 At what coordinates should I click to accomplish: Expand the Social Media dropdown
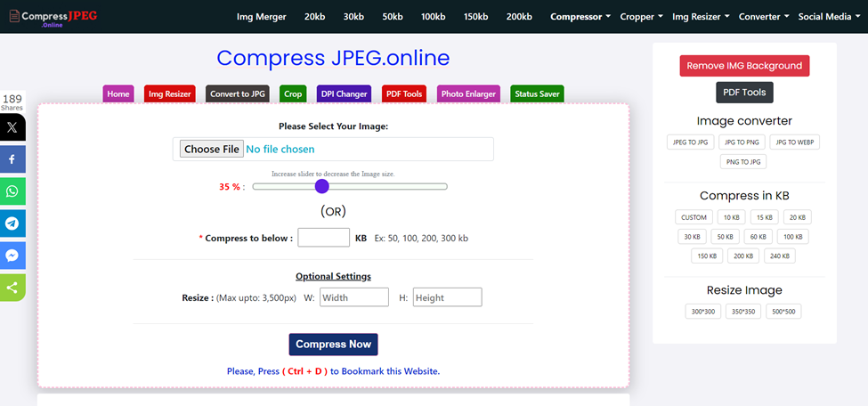[x=829, y=17]
